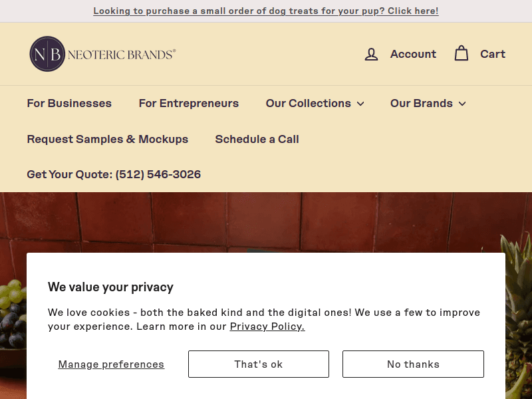Open the Our Collections menu label
Viewport: 532px width, 399px height.
(308, 103)
